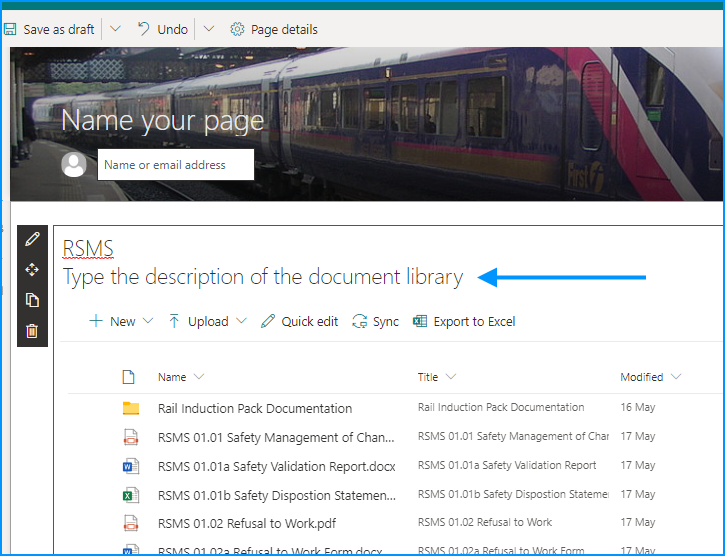This screenshot has width=725, height=556.
Task: Click the Undo text button
Action: coord(172,30)
